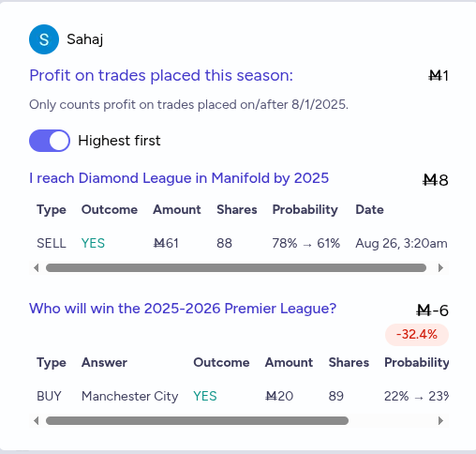Open Profit on trades placed this season heading

tap(161, 75)
